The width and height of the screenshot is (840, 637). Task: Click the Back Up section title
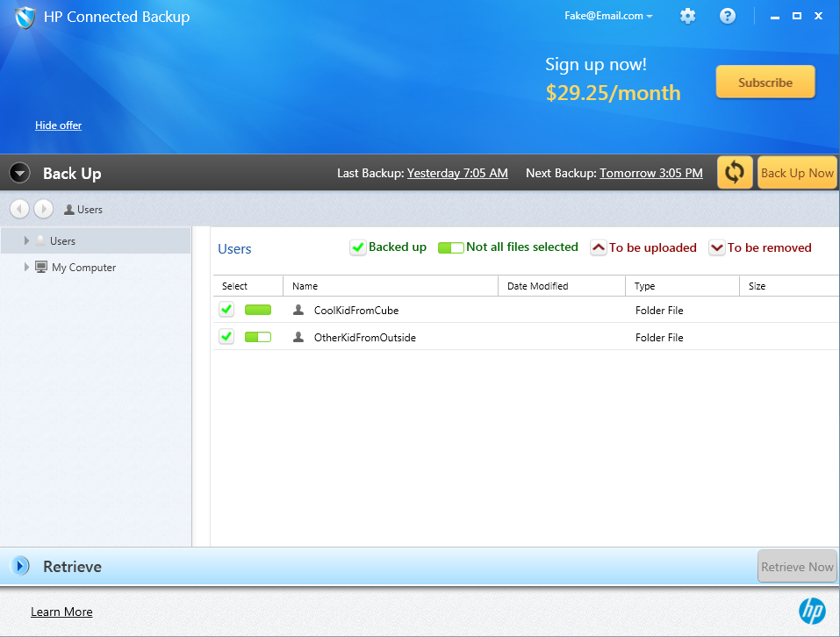click(72, 174)
